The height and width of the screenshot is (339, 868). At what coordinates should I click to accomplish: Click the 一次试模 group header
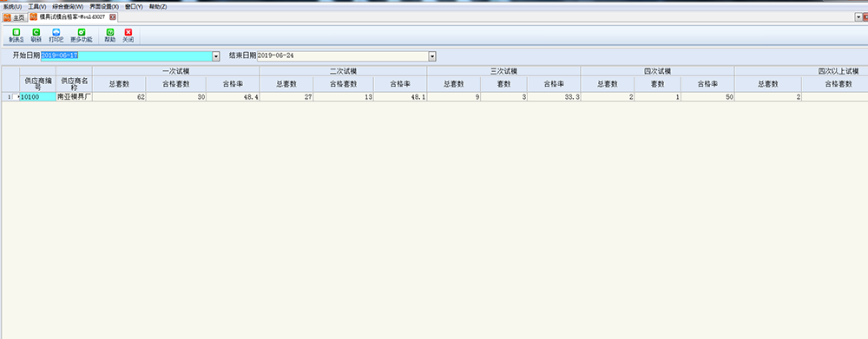176,71
